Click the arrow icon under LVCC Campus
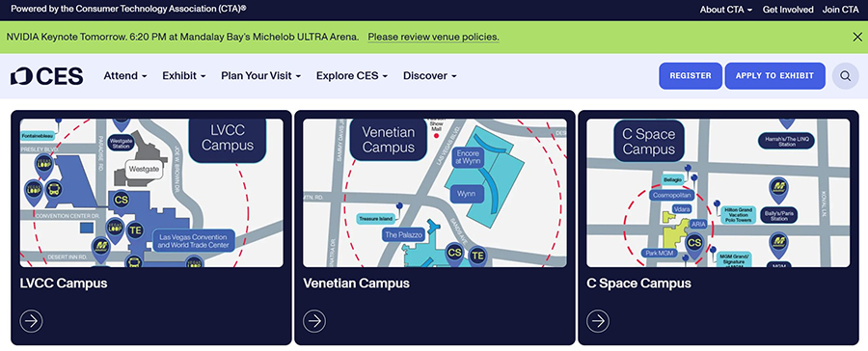 coord(31,320)
